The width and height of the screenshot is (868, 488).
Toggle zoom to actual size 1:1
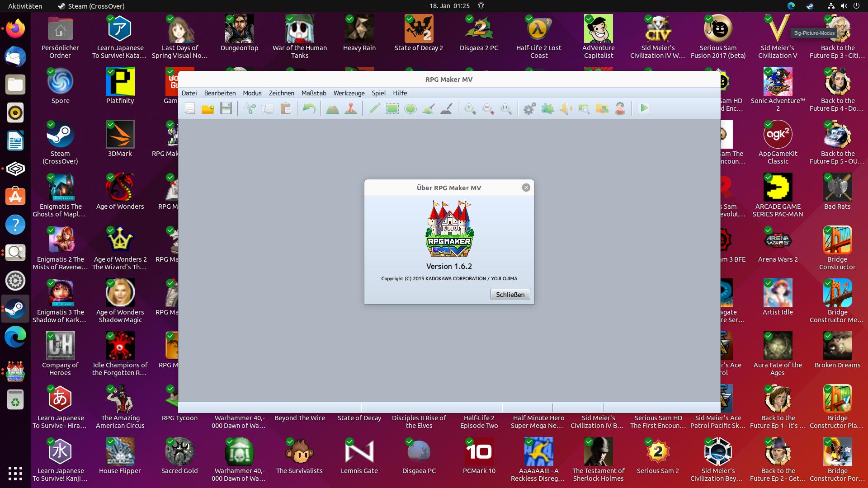[506, 108]
